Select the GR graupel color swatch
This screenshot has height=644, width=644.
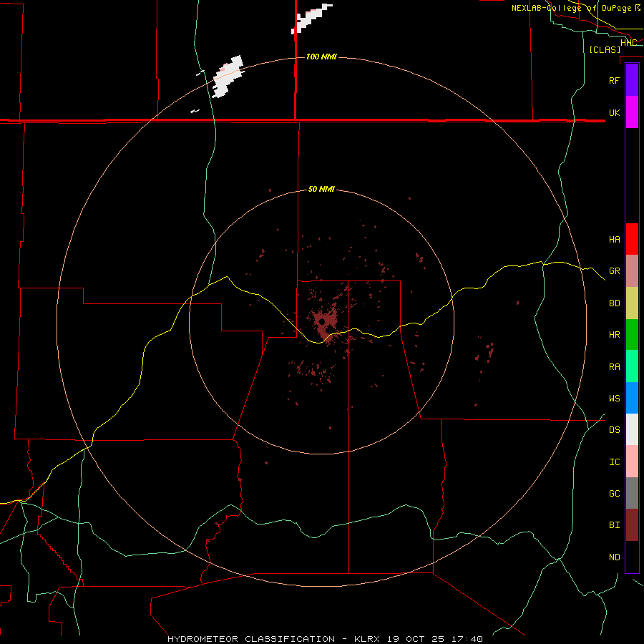[632, 271]
